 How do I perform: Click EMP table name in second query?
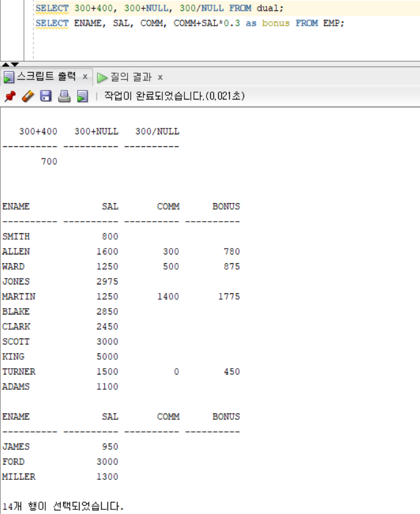(330, 24)
